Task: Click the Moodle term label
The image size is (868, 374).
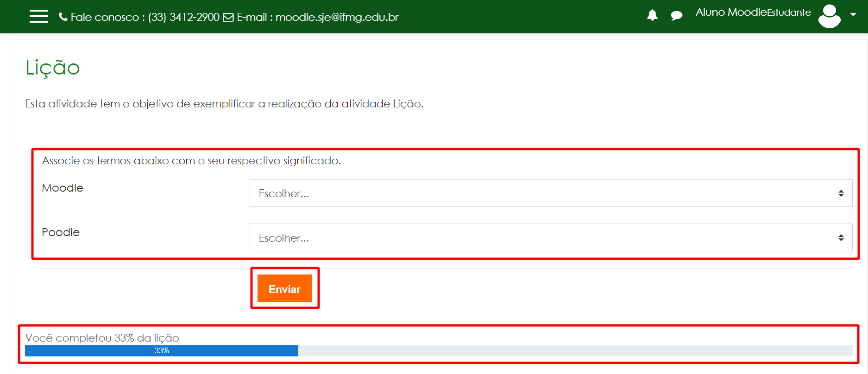Action: click(x=63, y=188)
